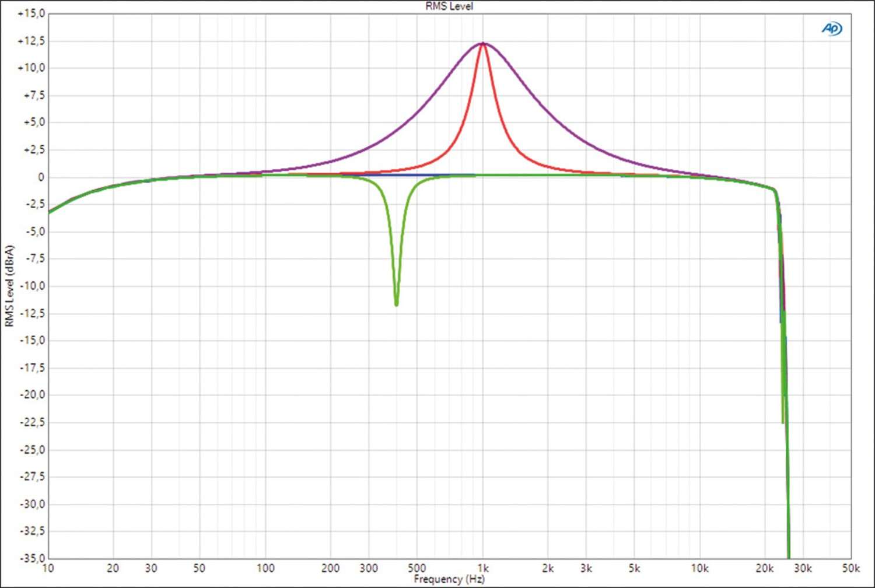The height and width of the screenshot is (588, 875).
Task: Click the "-2,5" y-axis value
Action: point(34,204)
